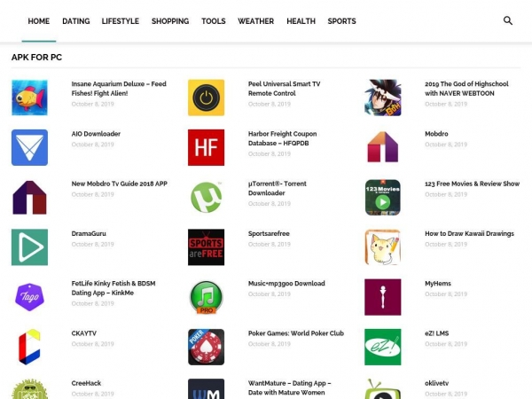Click the red HF Harbor Freight icon
532x399 pixels.
[x=206, y=147]
